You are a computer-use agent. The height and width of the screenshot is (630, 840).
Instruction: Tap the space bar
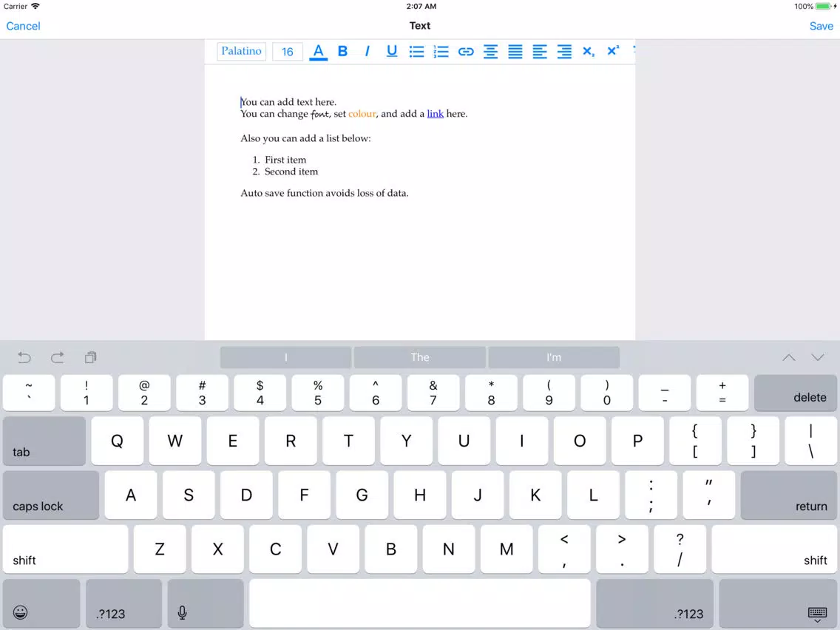[420, 603]
